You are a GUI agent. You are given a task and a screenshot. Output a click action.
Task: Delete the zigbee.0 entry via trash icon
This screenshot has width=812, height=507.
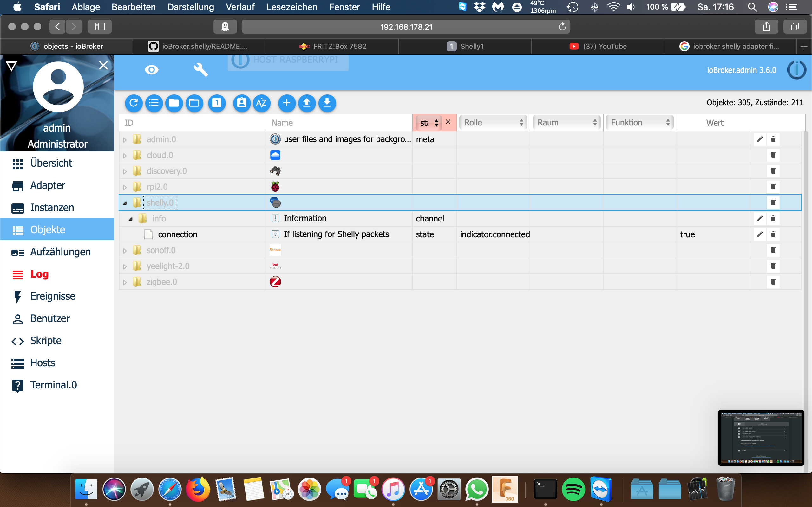coord(773,282)
